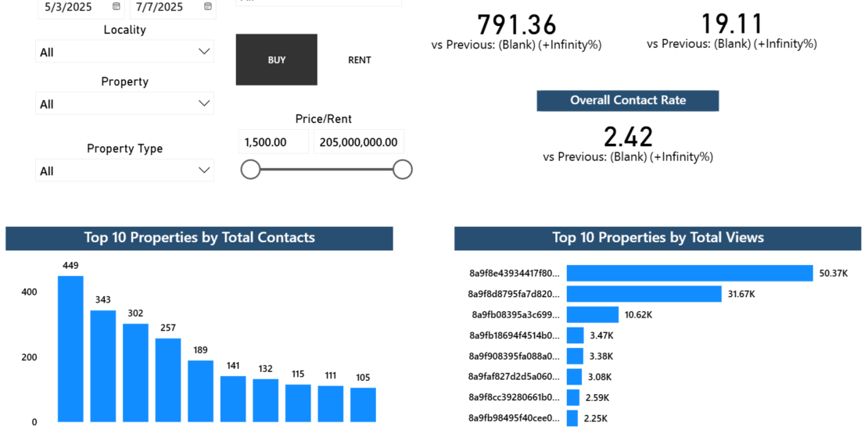Screen dimensions: 868x430
Task: Click the 7/7/2025 end date field
Action: pos(163,6)
